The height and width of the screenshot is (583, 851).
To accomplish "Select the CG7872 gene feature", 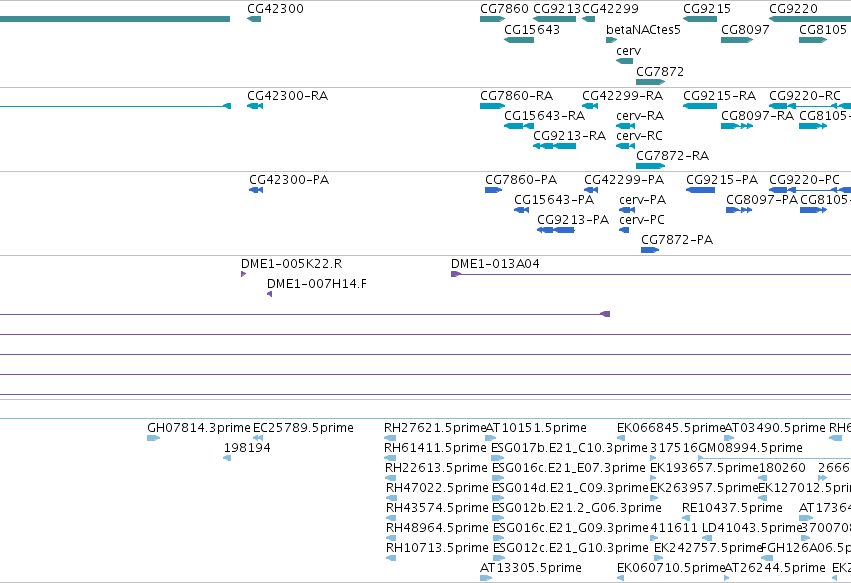I will [651, 82].
